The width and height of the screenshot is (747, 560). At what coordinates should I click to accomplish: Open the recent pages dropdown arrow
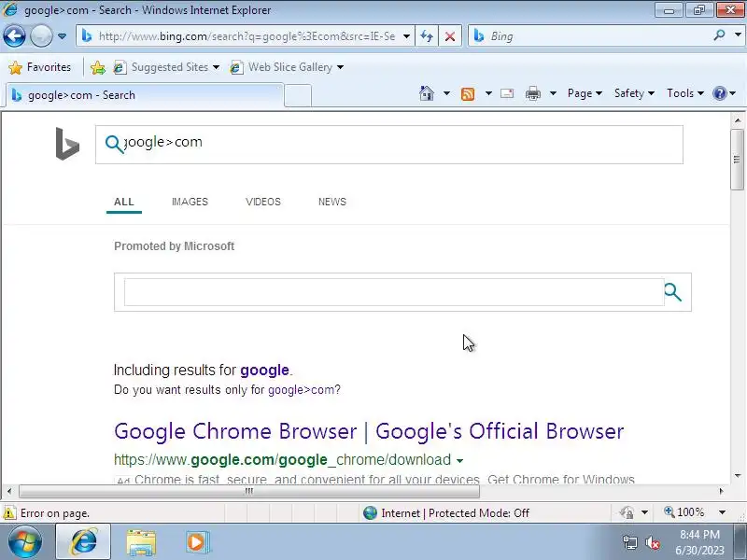pyautogui.click(x=62, y=36)
